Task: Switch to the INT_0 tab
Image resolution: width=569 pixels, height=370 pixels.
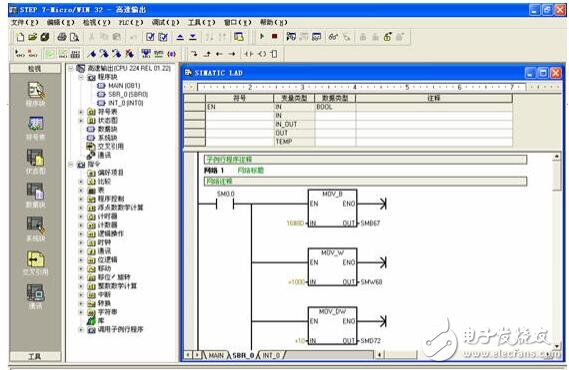Action: [271, 355]
